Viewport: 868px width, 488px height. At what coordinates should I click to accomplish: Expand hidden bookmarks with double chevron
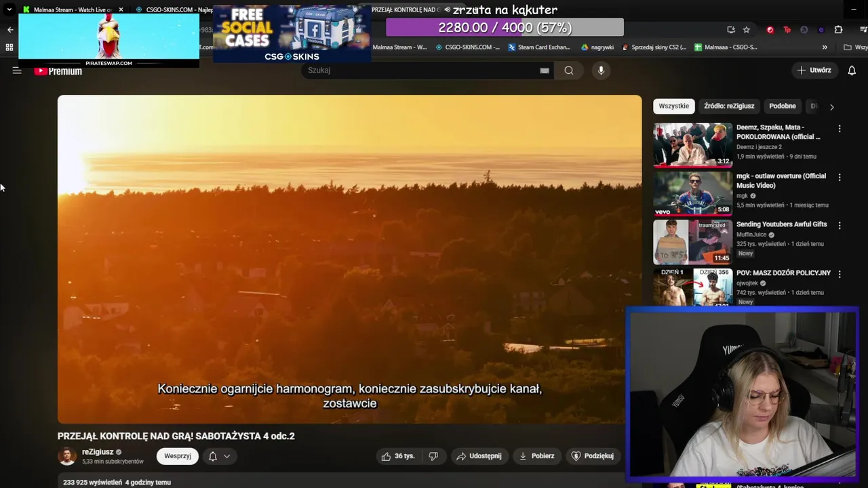[825, 47]
